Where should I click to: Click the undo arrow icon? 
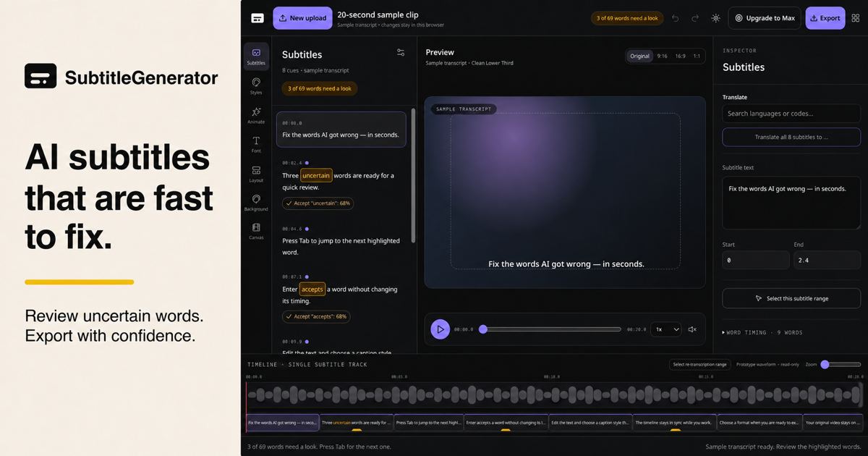676,18
